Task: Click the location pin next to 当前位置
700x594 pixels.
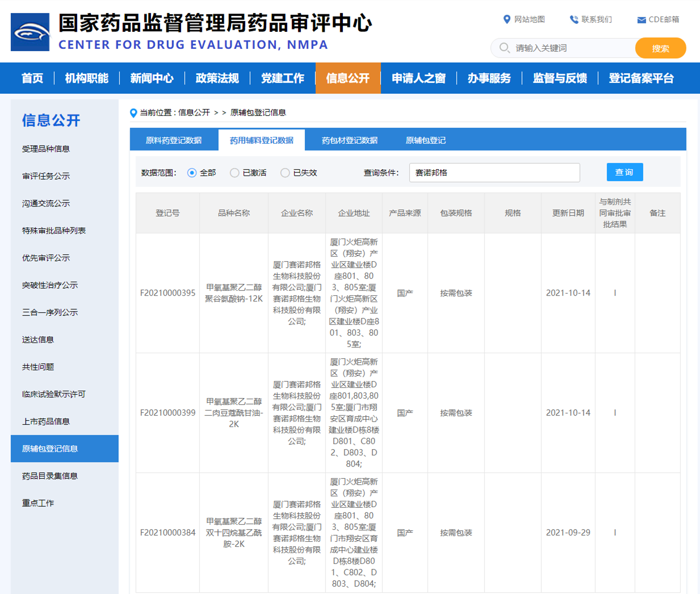Action: click(132, 112)
